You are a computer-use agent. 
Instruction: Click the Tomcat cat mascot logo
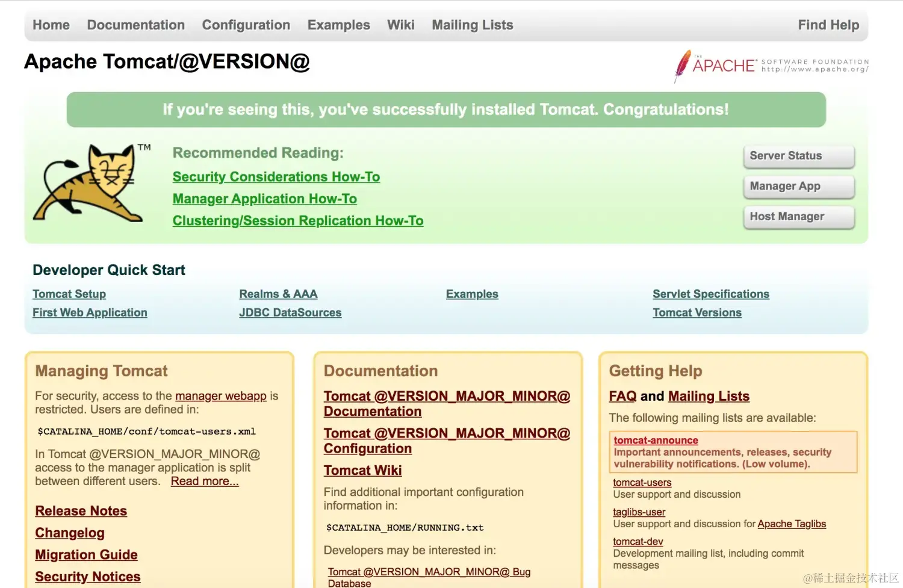92,183
